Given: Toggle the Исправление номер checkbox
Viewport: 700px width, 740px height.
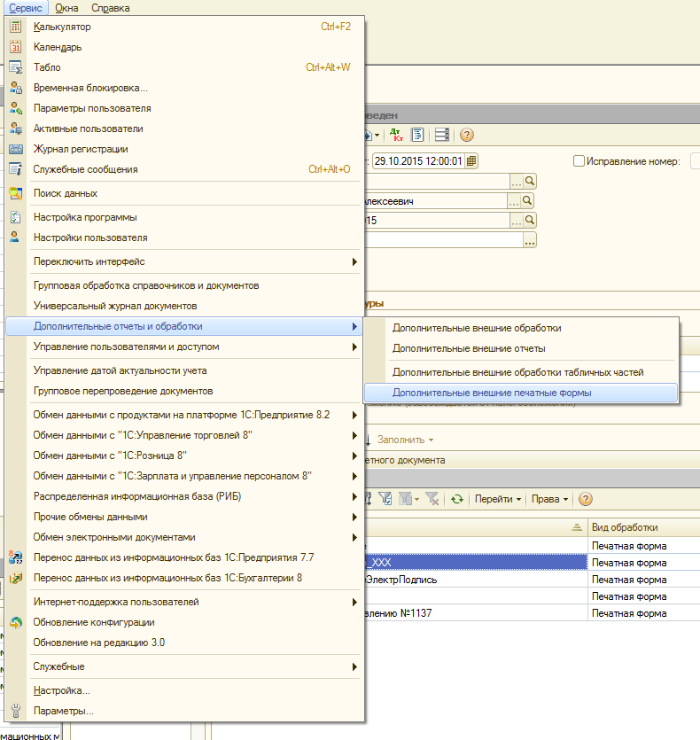Looking at the screenshot, I should [579, 161].
